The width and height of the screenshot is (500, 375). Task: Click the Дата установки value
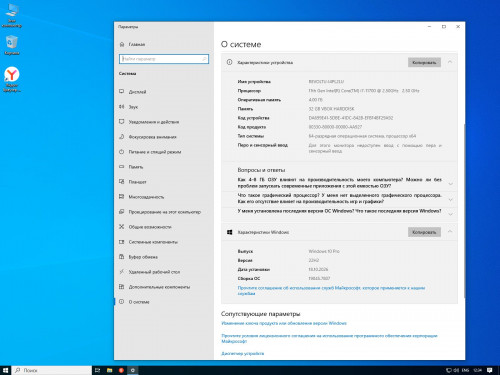click(318, 269)
